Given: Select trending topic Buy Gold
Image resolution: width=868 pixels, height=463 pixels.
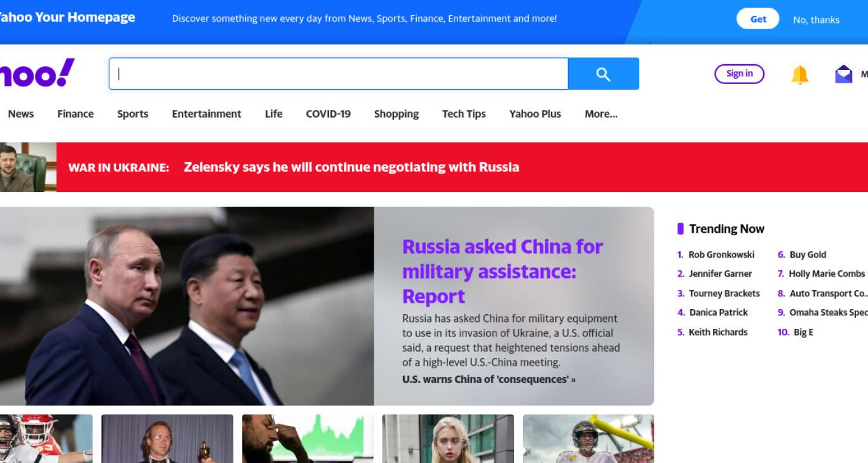Looking at the screenshot, I should click(x=808, y=254).
